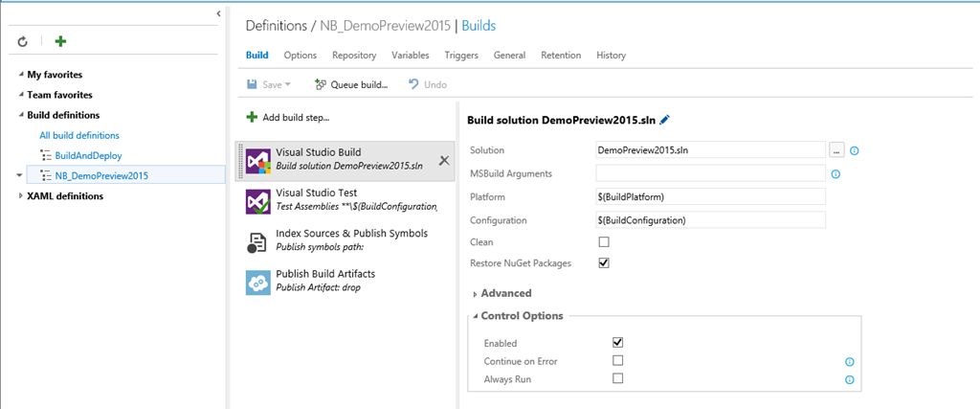Check Continue on Error
This screenshot has height=409, width=980.
(x=618, y=360)
